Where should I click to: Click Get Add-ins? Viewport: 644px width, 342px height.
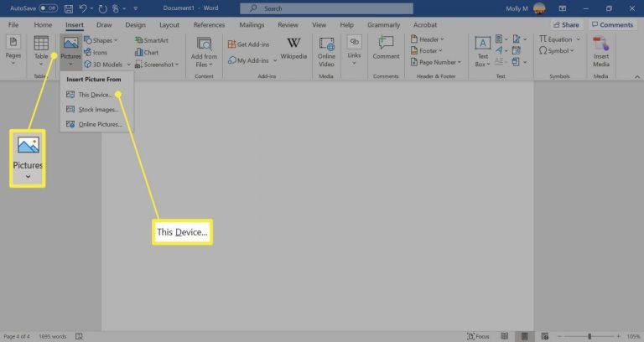point(249,44)
